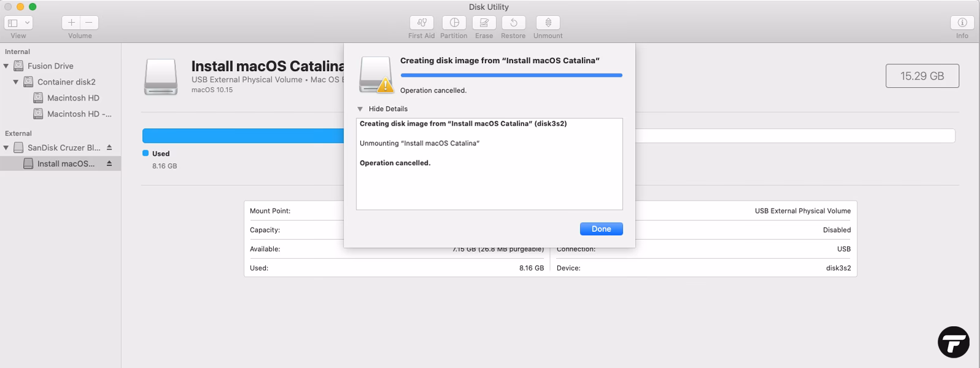Click the disk image progress bar
Image resolution: width=980 pixels, height=368 pixels.
click(x=511, y=75)
